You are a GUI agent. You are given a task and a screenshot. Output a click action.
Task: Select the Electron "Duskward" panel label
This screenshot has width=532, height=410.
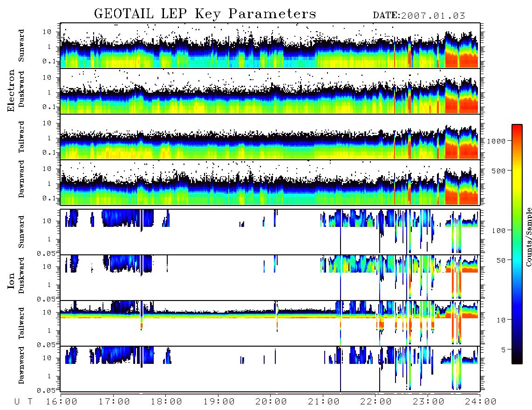pyautogui.click(x=21, y=89)
